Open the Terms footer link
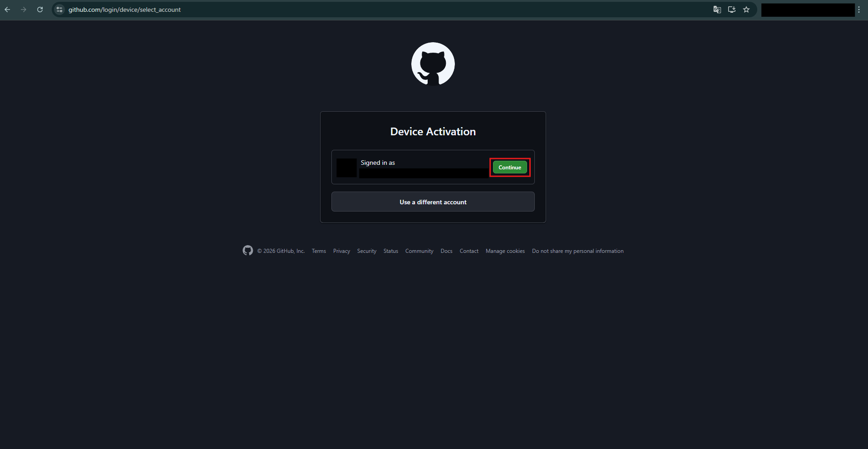Viewport: 868px width, 449px height. coord(319,251)
